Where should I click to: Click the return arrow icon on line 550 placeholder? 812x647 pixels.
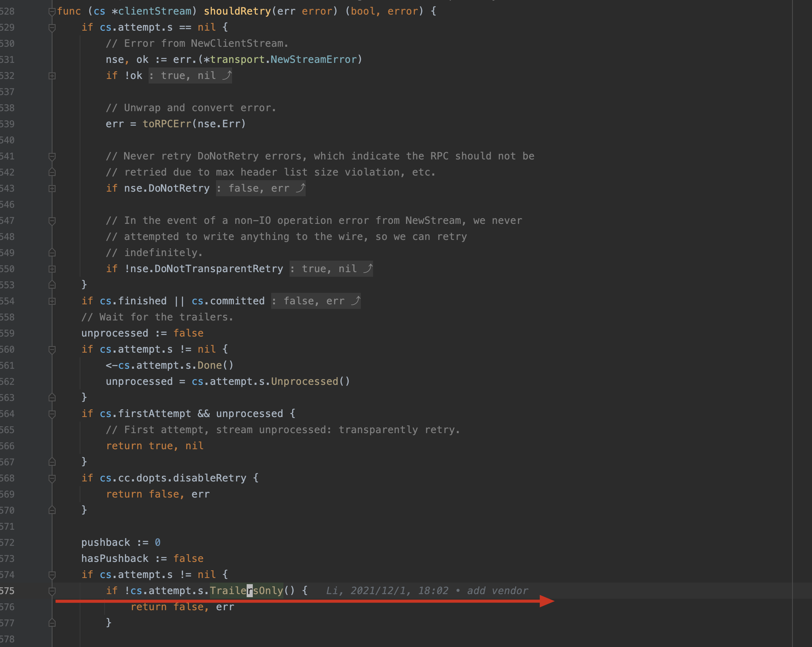367,269
